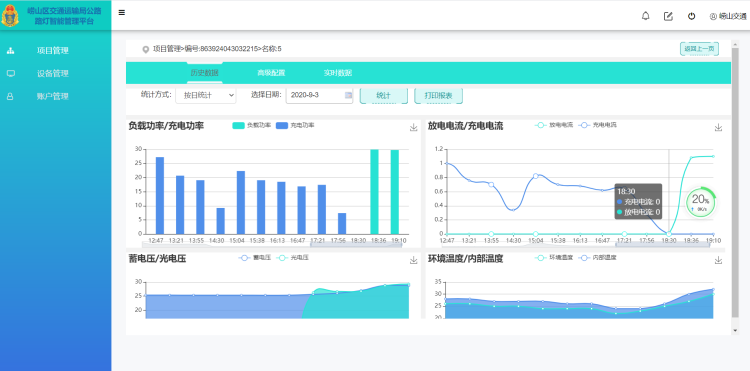Toggle 放电电流 legend series visibility
The width and height of the screenshot is (750, 371).
coord(554,125)
